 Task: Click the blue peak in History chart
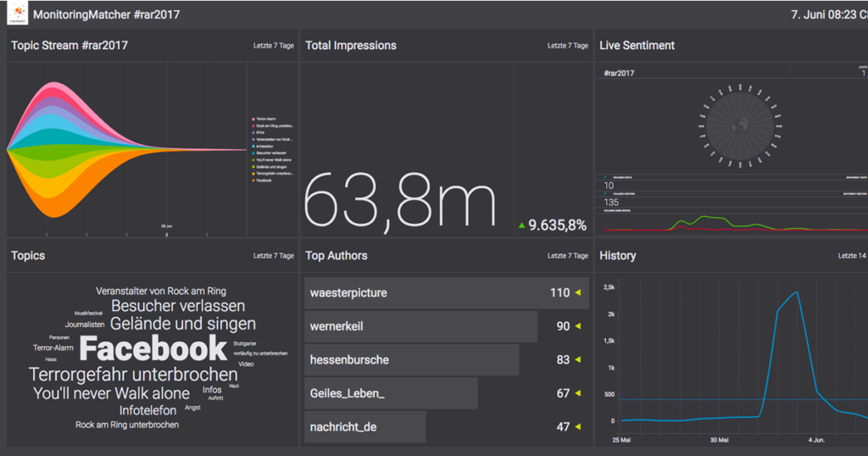[x=796, y=292]
